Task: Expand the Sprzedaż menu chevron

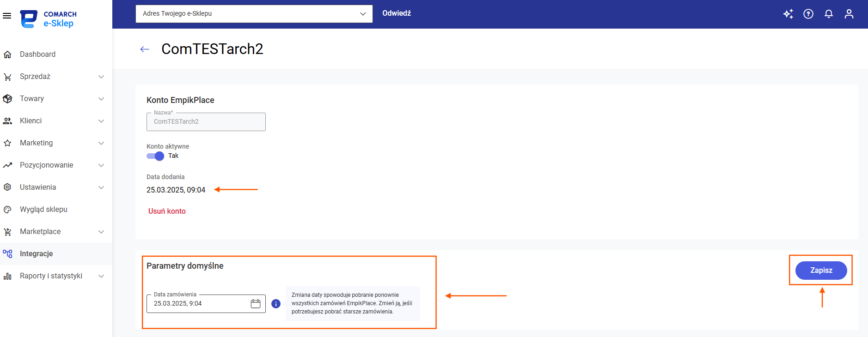Action: [101, 77]
